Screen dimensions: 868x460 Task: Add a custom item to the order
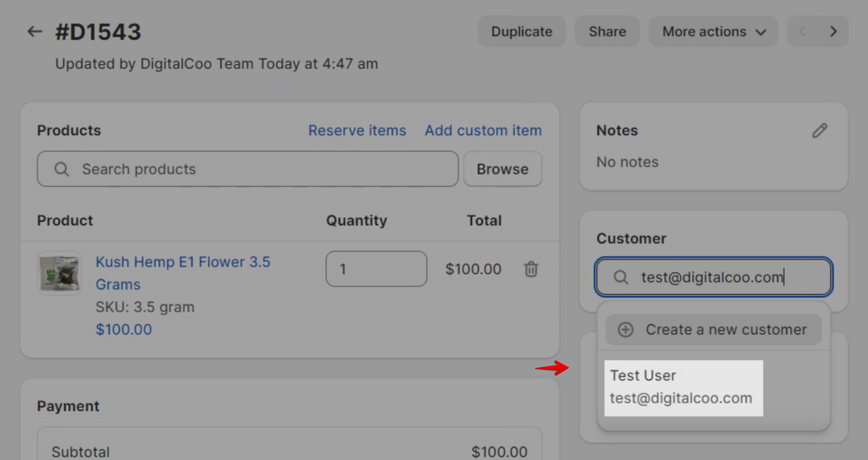pyautogui.click(x=483, y=131)
